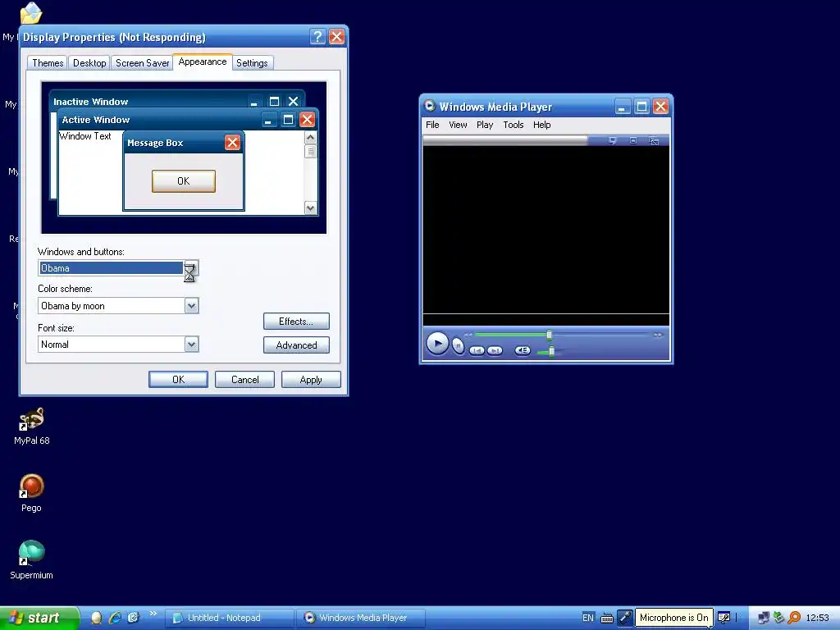Click preview scrollbar up arrow

coord(311,138)
